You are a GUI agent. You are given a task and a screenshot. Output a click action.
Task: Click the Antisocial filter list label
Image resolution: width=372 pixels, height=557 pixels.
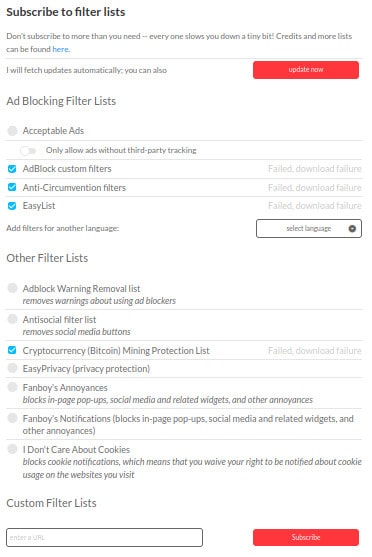click(x=59, y=319)
